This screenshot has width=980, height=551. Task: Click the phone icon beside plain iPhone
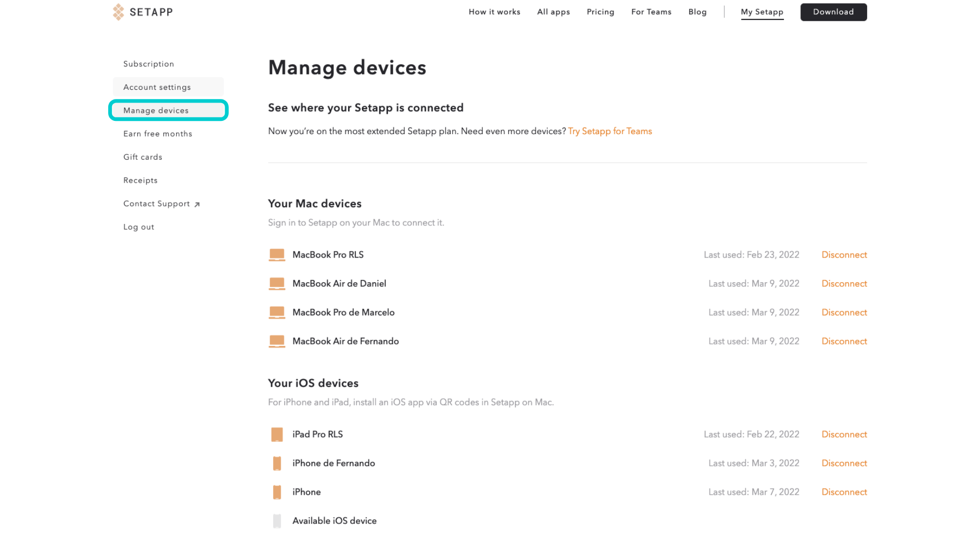click(277, 492)
